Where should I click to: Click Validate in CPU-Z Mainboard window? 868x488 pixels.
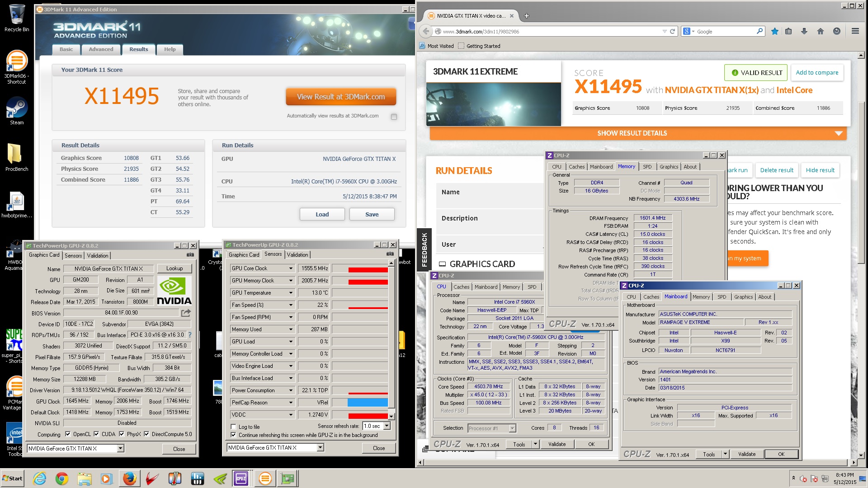pyautogui.click(x=747, y=454)
